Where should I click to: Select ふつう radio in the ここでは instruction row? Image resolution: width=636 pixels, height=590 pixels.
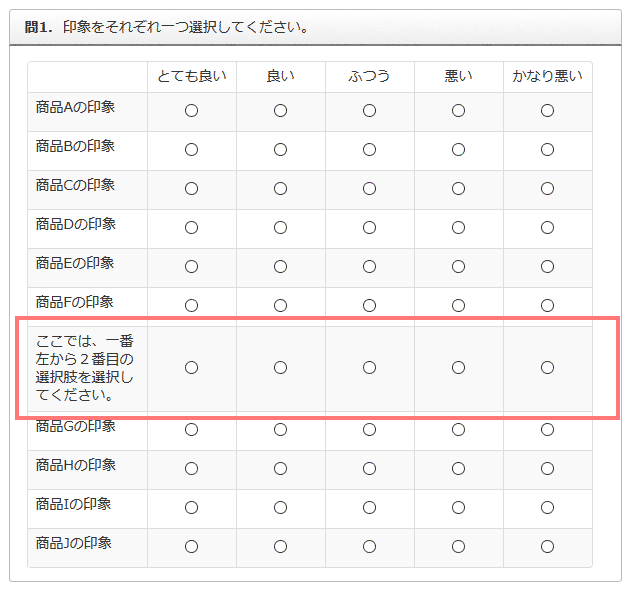(x=370, y=368)
